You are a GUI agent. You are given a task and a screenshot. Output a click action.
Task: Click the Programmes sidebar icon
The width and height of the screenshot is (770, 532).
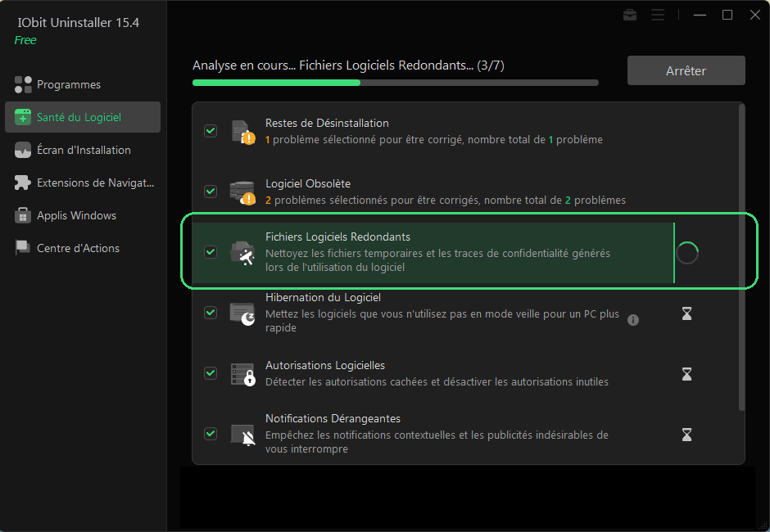pos(23,84)
